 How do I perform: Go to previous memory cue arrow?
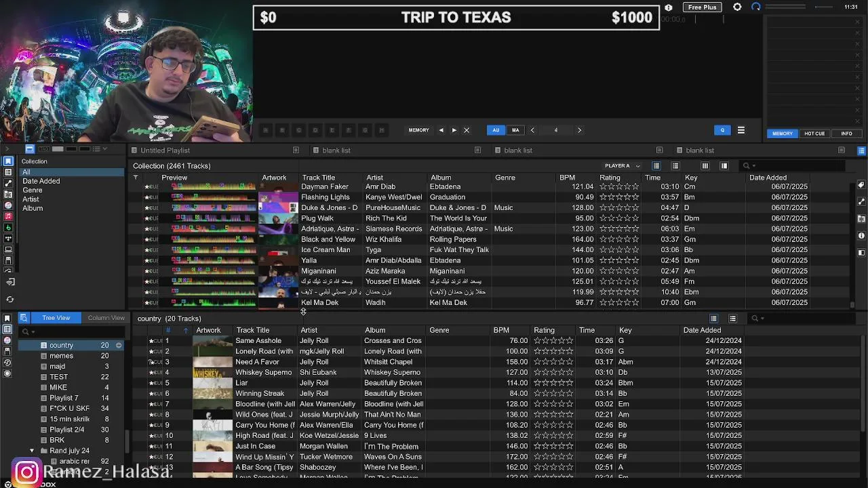coord(441,130)
